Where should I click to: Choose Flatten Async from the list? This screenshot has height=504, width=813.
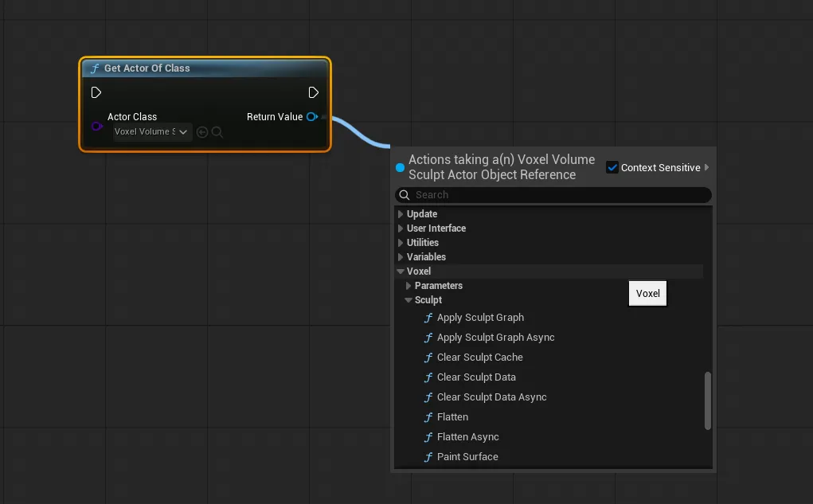click(x=467, y=437)
